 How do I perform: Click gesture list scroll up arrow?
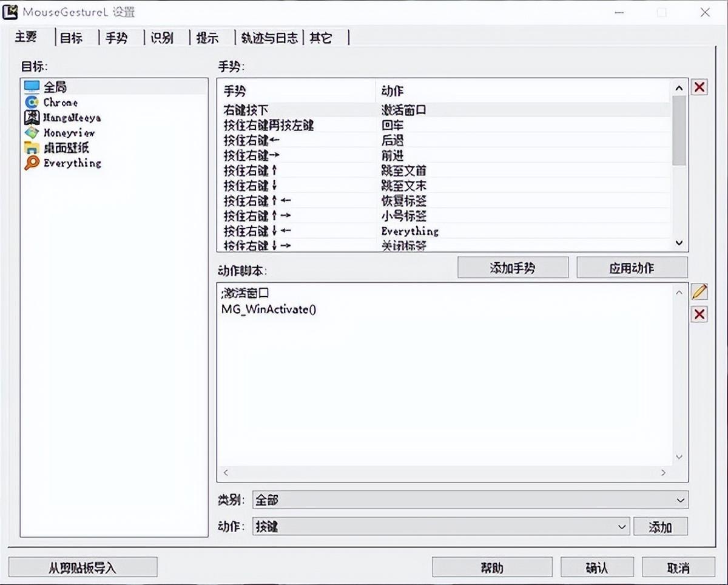pyautogui.click(x=679, y=88)
